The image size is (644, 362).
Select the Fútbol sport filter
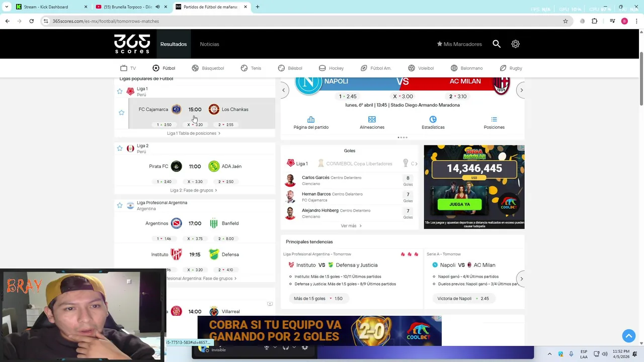coord(164,68)
